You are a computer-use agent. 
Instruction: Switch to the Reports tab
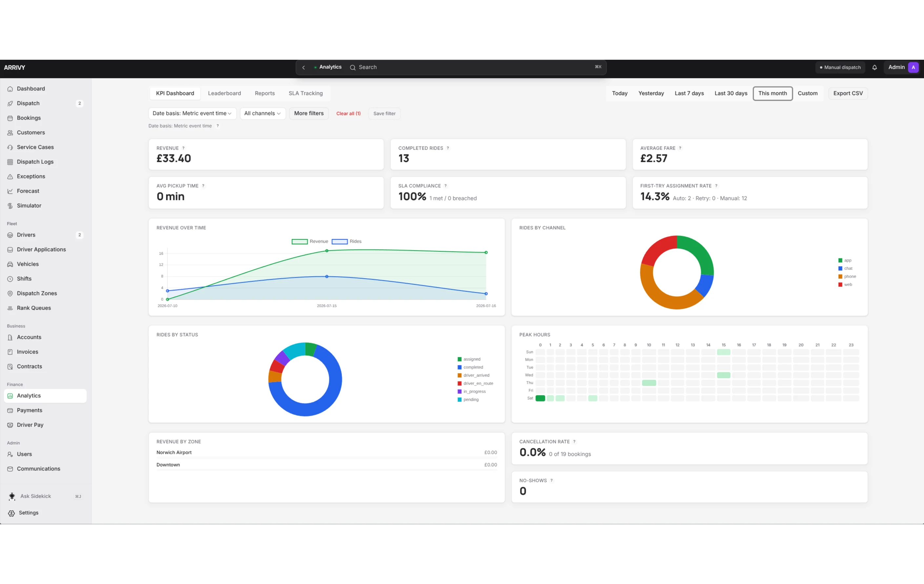coord(265,93)
